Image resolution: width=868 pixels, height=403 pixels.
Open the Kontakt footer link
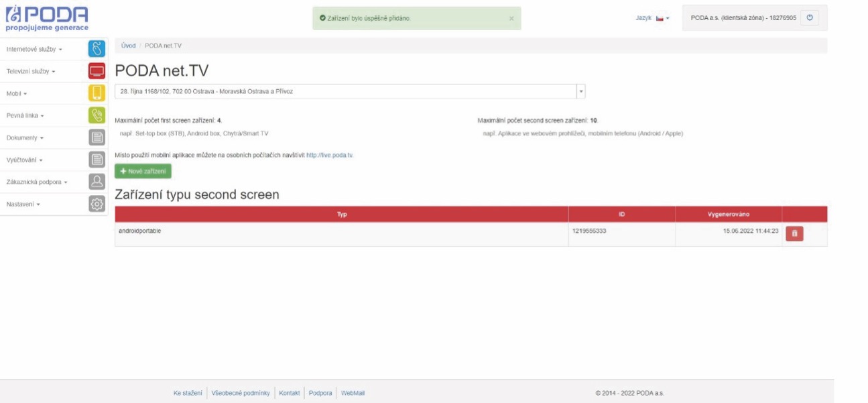pos(290,393)
